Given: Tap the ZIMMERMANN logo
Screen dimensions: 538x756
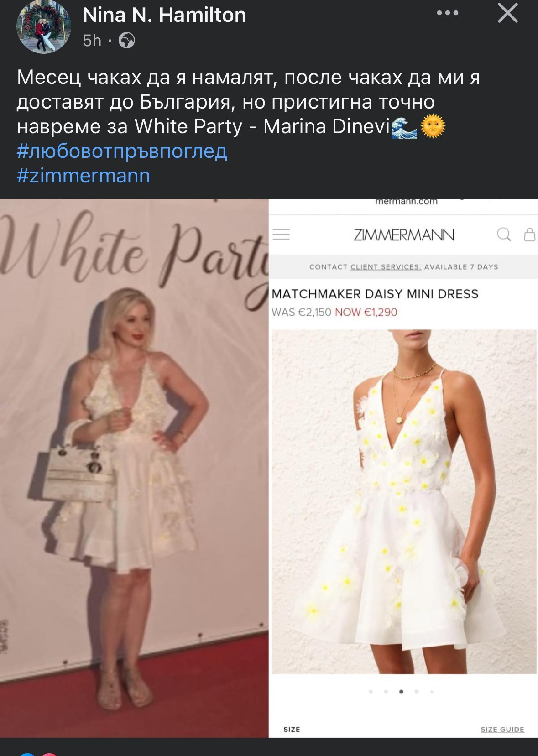Looking at the screenshot, I should (404, 235).
